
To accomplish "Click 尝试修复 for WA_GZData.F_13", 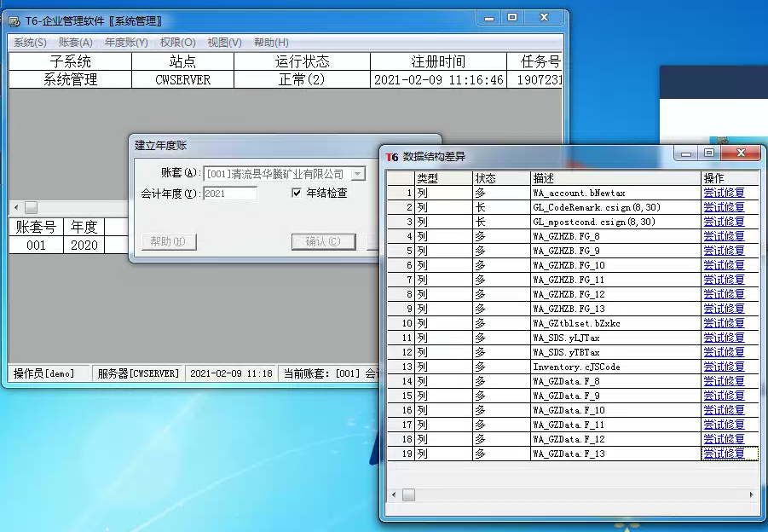I will (x=724, y=454).
